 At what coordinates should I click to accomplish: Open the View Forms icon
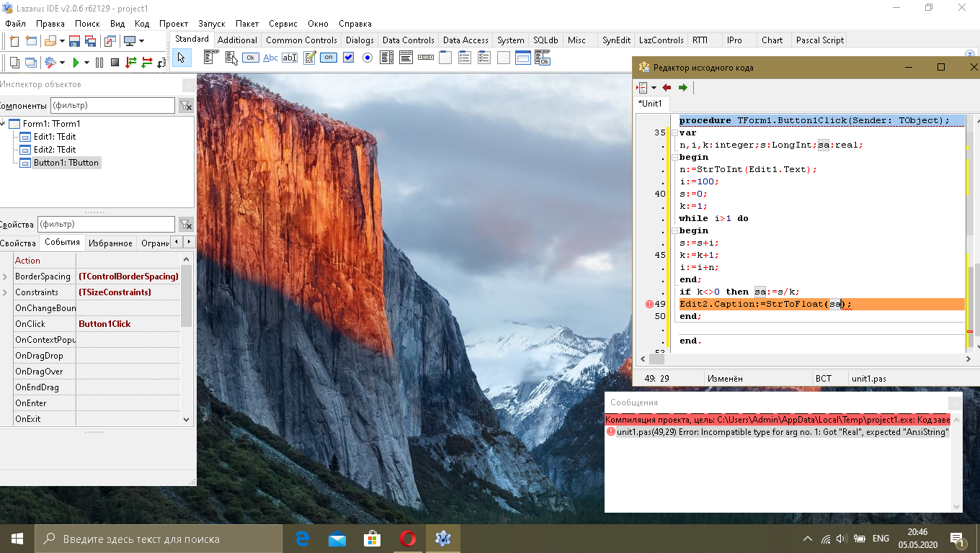pyautogui.click(x=31, y=63)
